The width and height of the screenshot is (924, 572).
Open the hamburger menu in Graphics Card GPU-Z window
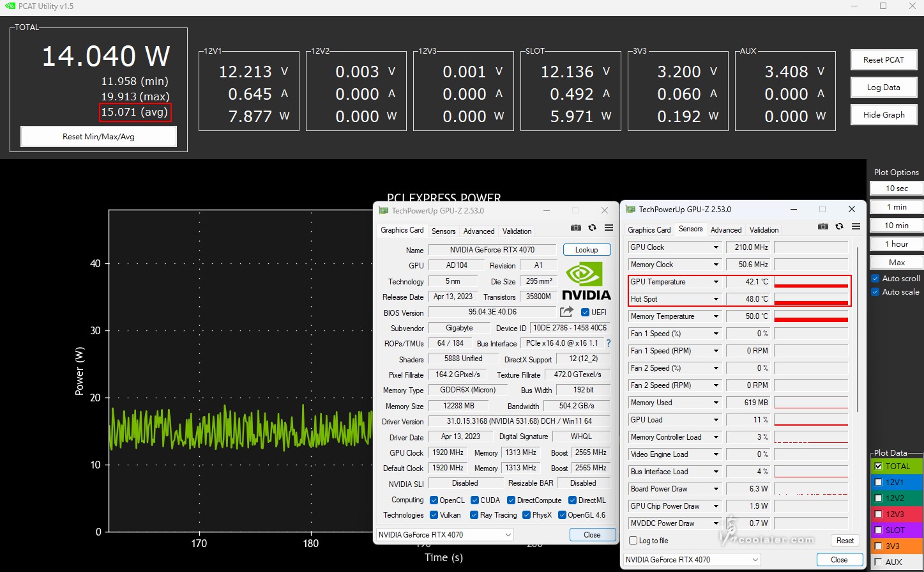point(609,228)
